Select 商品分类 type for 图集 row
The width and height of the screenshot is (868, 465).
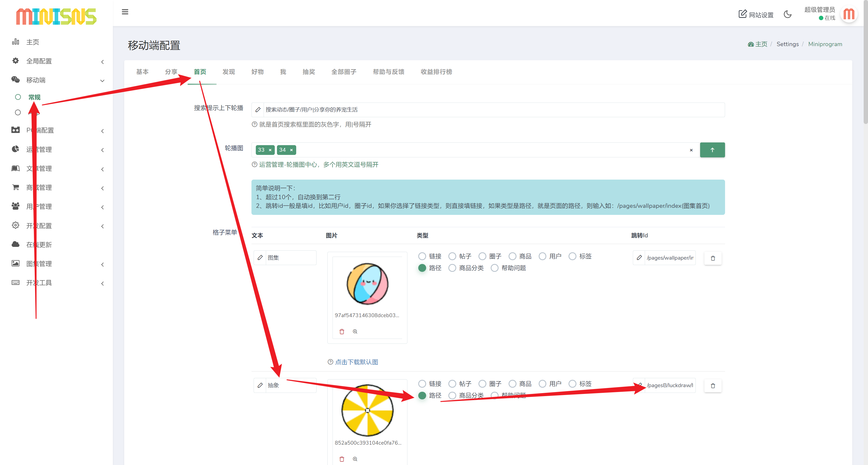click(452, 268)
